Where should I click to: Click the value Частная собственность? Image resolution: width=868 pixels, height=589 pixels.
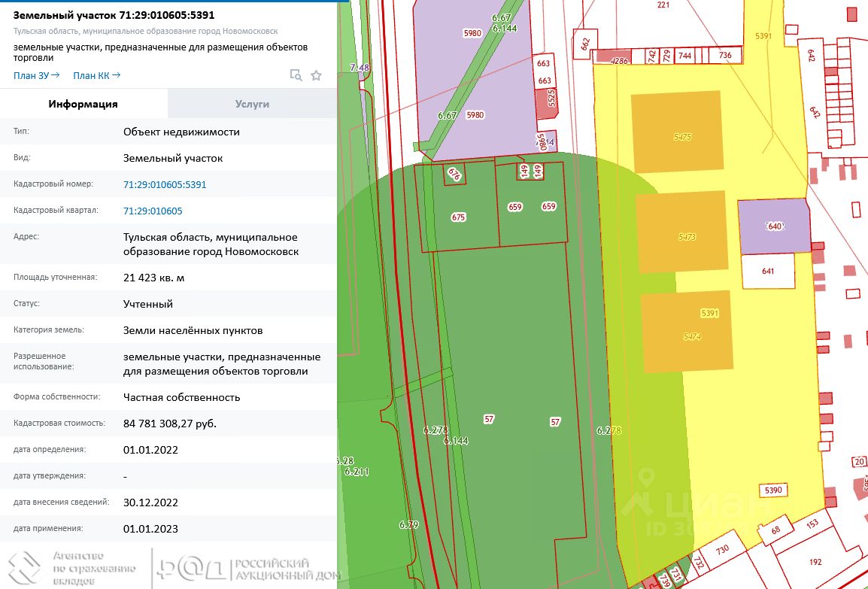(181, 397)
